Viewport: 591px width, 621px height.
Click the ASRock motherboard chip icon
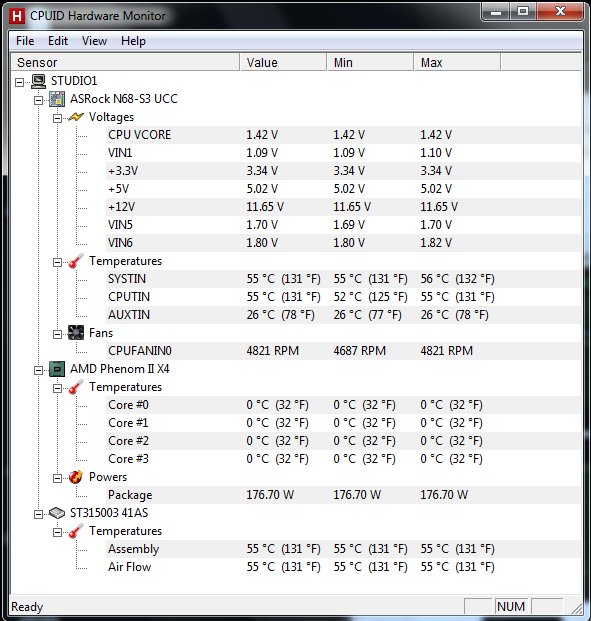point(57,99)
